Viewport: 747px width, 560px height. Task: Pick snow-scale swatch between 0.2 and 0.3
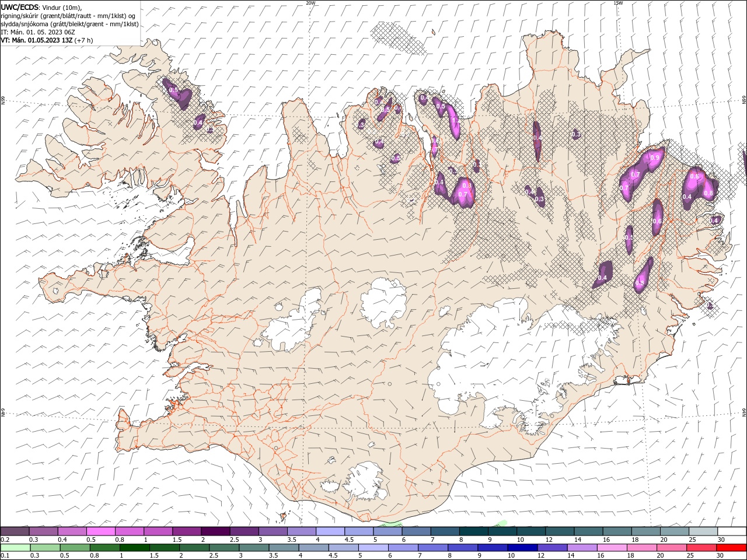point(15,531)
